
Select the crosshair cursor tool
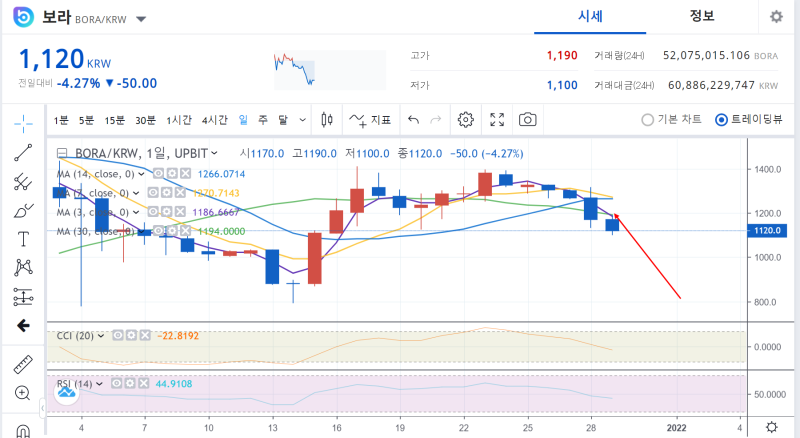pos(23,123)
